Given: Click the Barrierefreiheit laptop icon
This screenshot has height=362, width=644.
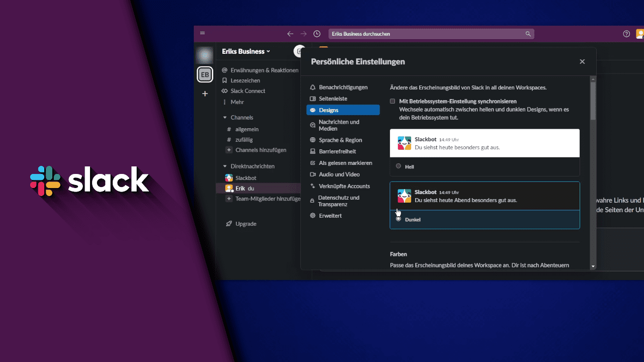Looking at the screenshot, I should (x=313, y=151).
